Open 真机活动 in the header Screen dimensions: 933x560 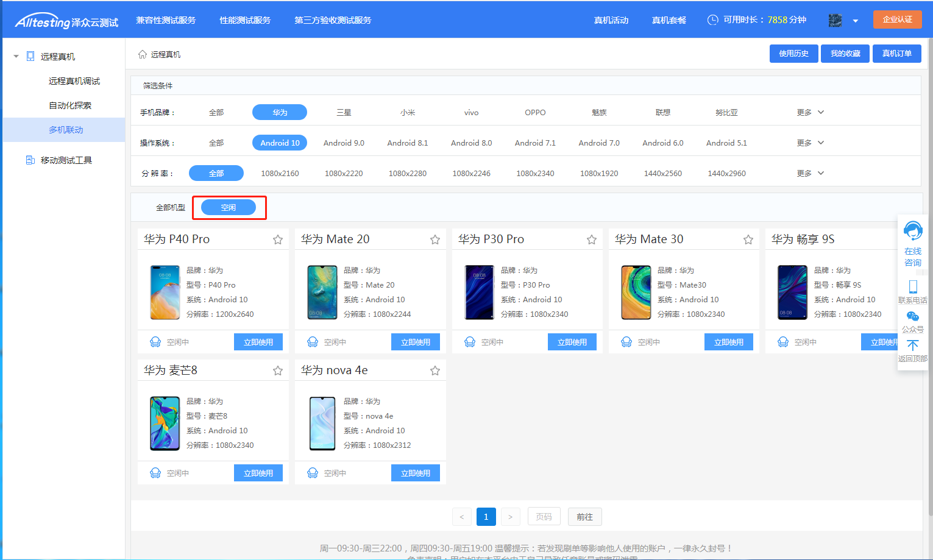611,20
